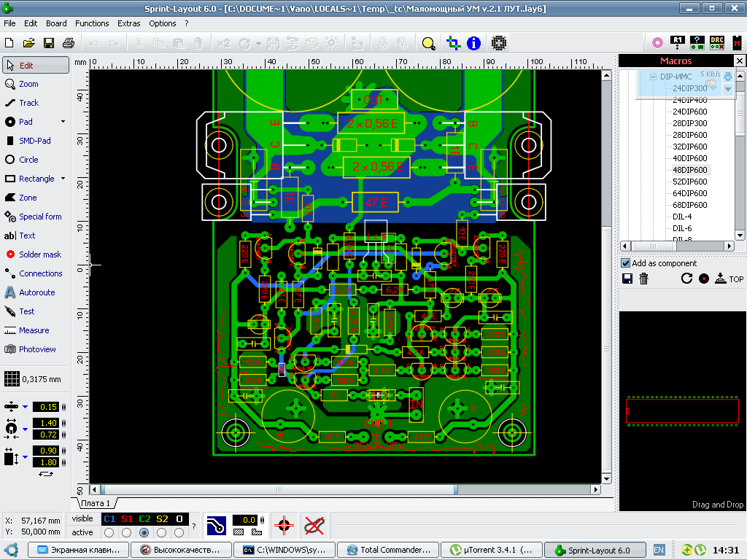The height and width of the screenshot is (560, 747).
Task: Click the blue track-and-pad icon in the bottom bar
Action: (216, 525)
